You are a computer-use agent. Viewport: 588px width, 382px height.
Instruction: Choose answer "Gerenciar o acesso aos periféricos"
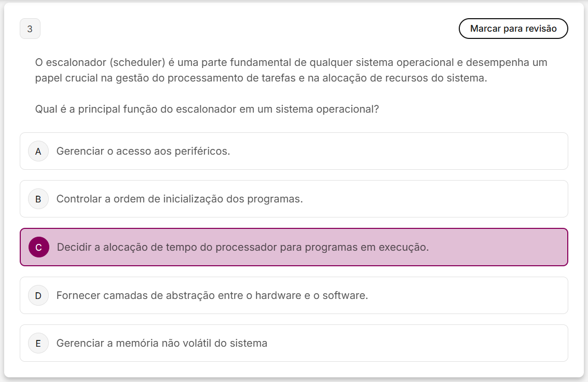pos(143,151)
